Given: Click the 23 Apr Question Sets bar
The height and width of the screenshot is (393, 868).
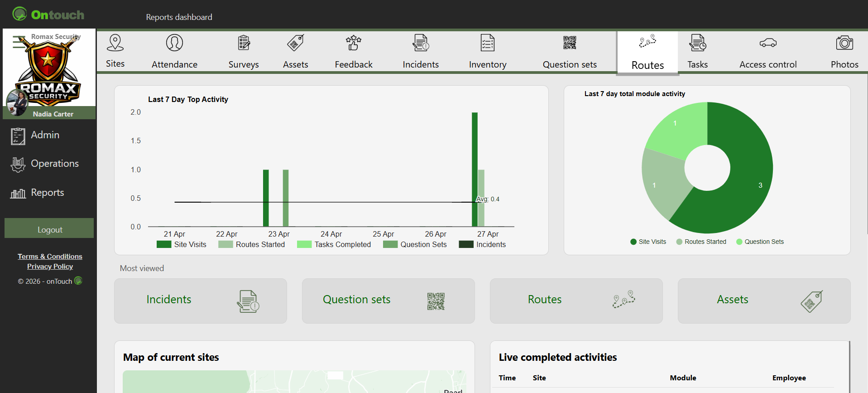Looking at the screenshot, I should (x=286, y=198).
